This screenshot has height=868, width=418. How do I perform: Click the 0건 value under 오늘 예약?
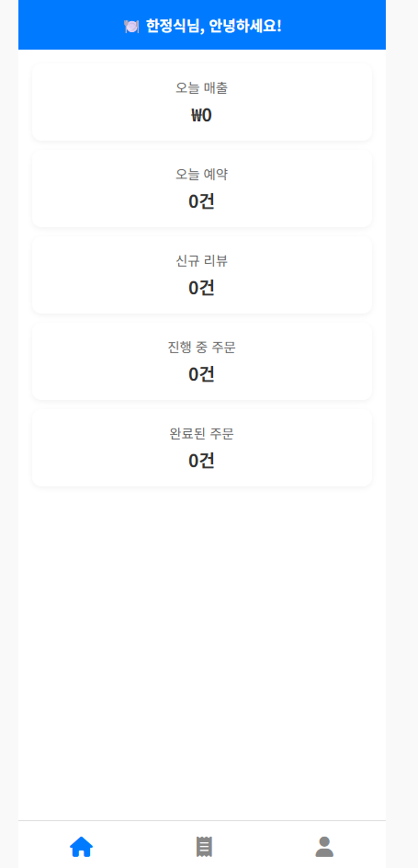[202, 201]
